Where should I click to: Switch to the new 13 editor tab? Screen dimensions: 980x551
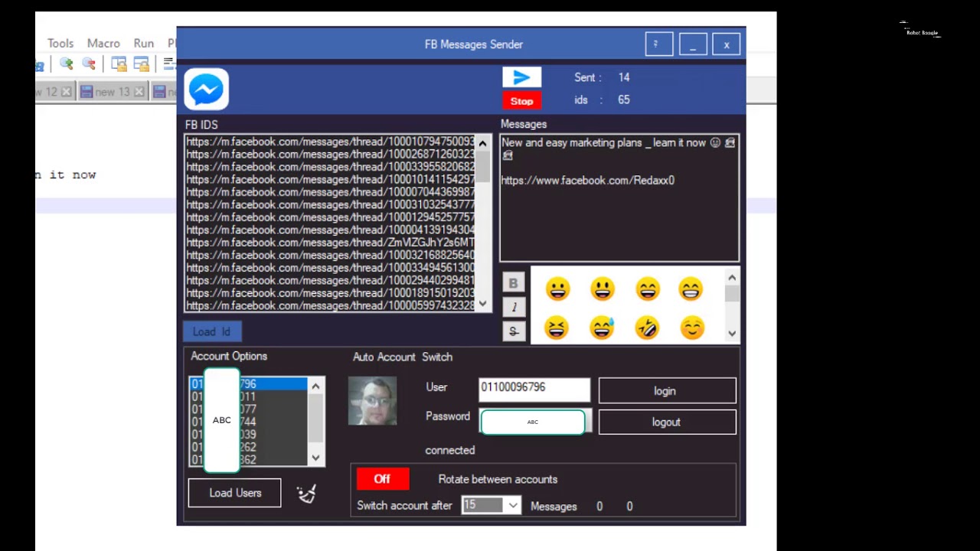coord(113,92)
